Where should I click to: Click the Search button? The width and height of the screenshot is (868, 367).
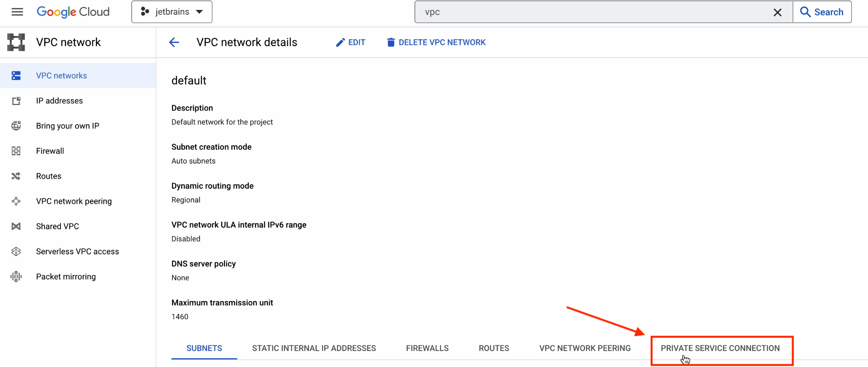(x=822, y=12)
